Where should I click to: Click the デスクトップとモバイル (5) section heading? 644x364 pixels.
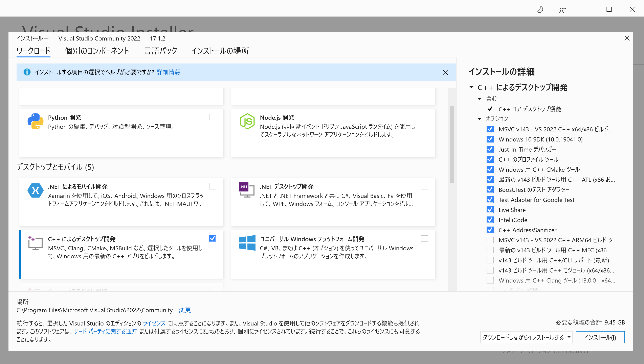(55, 167)
